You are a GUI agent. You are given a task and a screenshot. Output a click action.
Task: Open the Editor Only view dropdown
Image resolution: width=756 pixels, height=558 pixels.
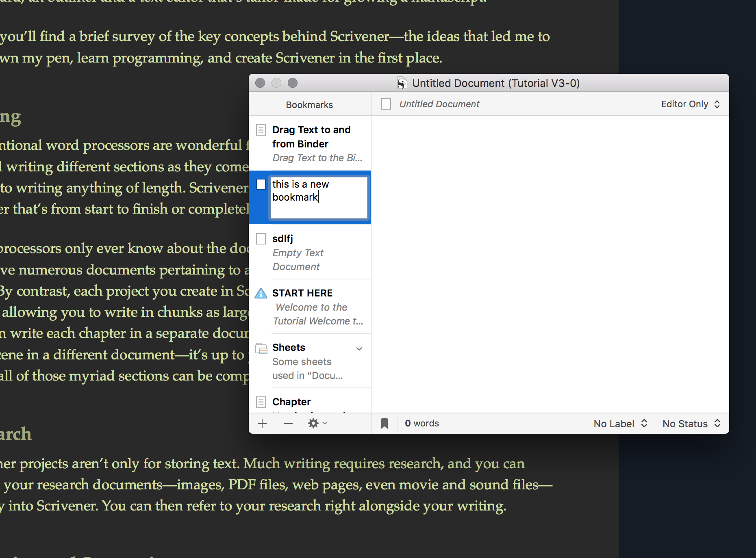click(x=690, y=104)
